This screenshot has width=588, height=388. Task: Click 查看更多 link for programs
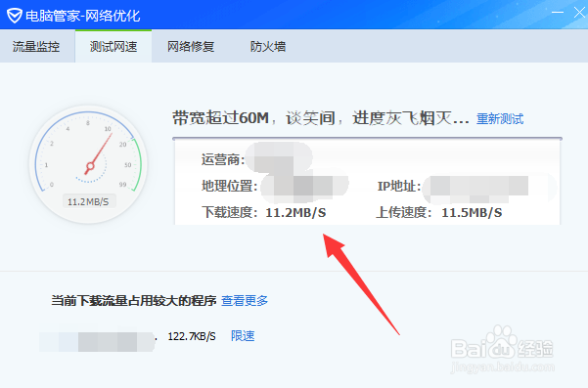245,300
